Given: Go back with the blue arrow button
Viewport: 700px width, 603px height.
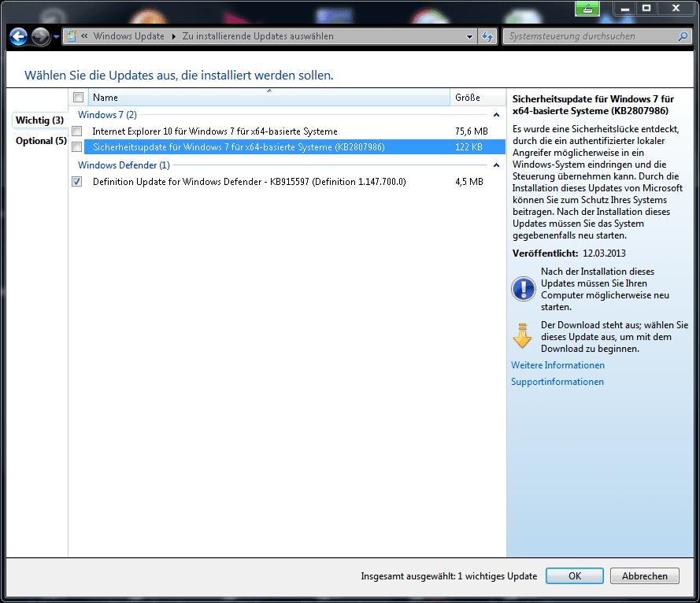Looking at the screenshot, I should [x=18, y=36].
